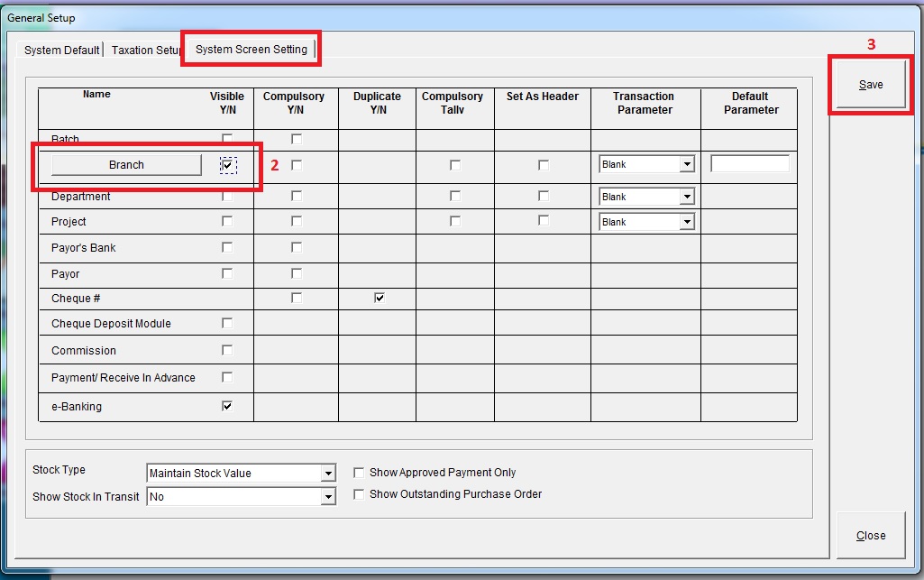Open the Taxation Setup tab
This screenshot has height=580, width=924.
click(145, 51)
